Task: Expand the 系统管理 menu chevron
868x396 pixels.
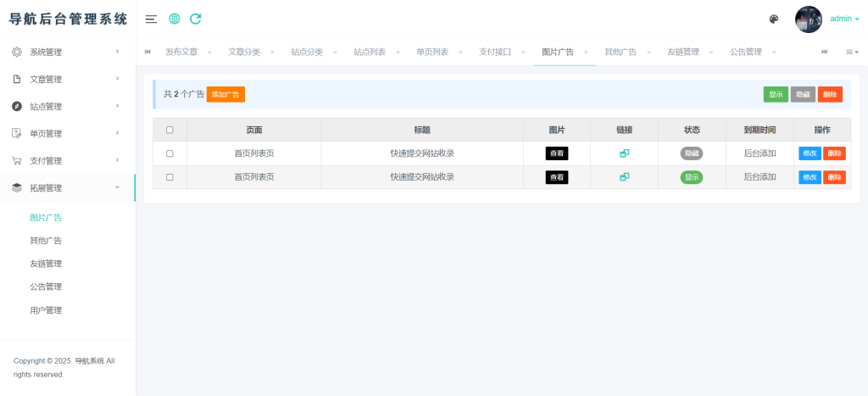Action: [117, 52]
